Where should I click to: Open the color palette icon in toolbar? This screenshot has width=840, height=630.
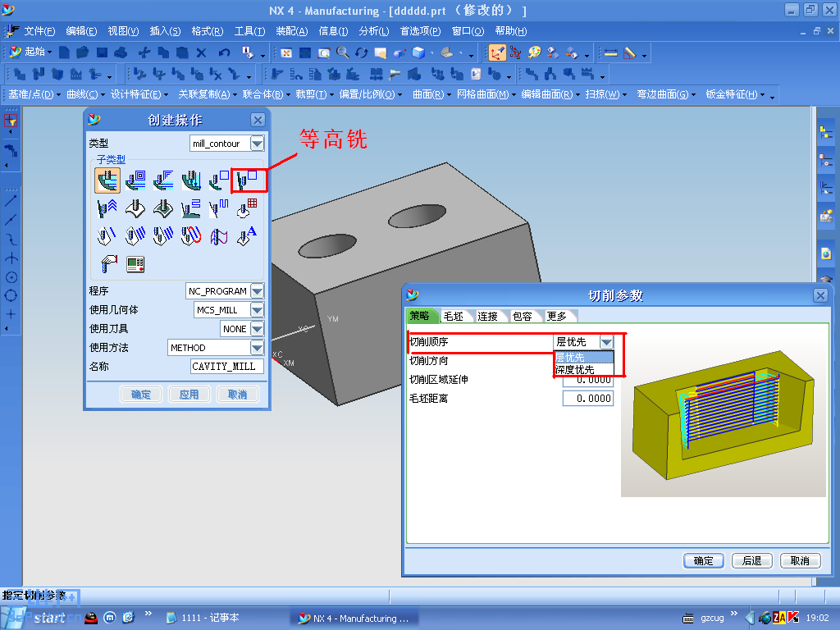(x=534, y=52)
